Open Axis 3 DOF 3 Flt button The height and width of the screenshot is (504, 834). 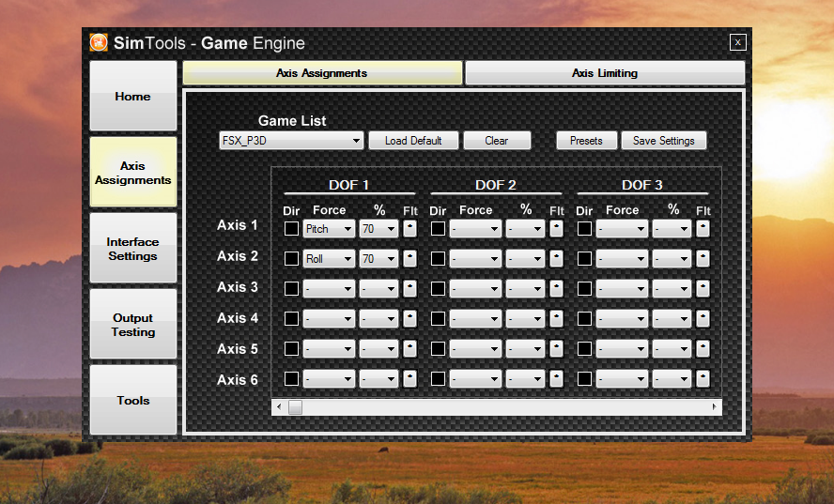703,288
